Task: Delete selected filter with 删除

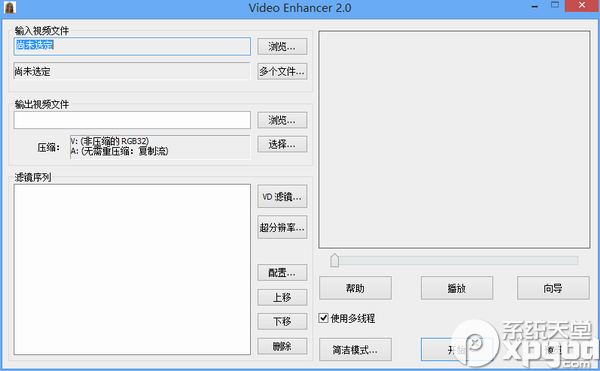Action: pos(282,346)
